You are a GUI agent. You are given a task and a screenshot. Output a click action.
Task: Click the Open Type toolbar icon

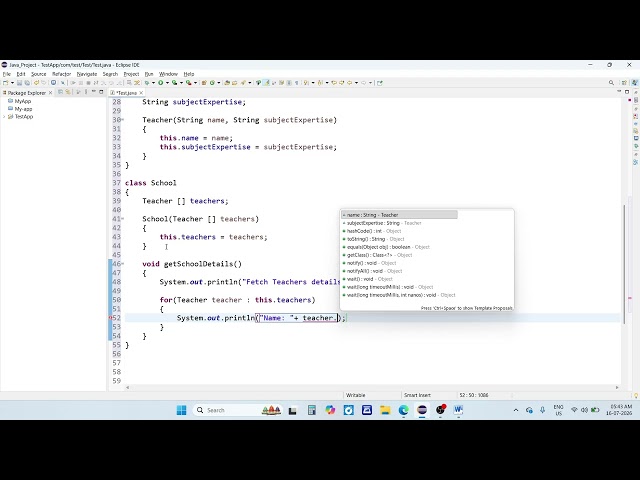pyautogui.click(x=227, y=83)
